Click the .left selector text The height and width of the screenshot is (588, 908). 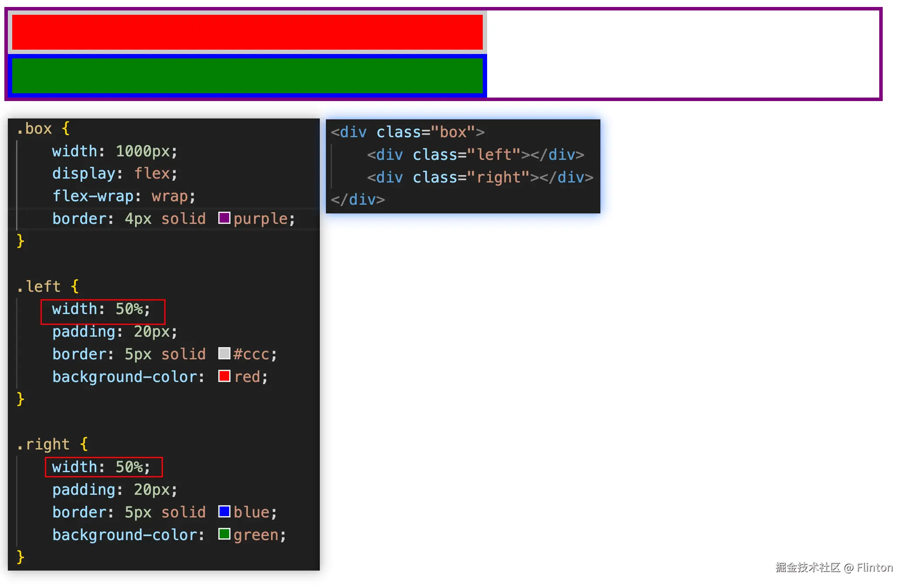[39, 287]
